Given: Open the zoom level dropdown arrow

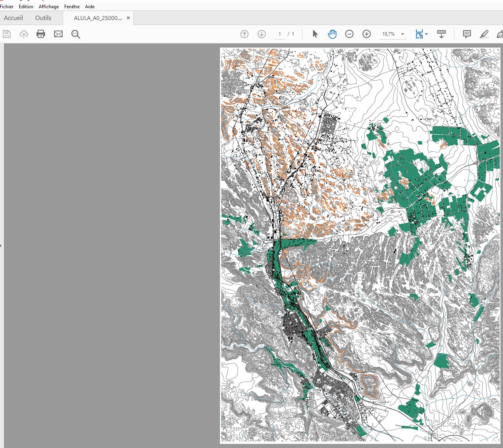Looking at the screenshot, I should pyautogui.click(x=402, y=34).
